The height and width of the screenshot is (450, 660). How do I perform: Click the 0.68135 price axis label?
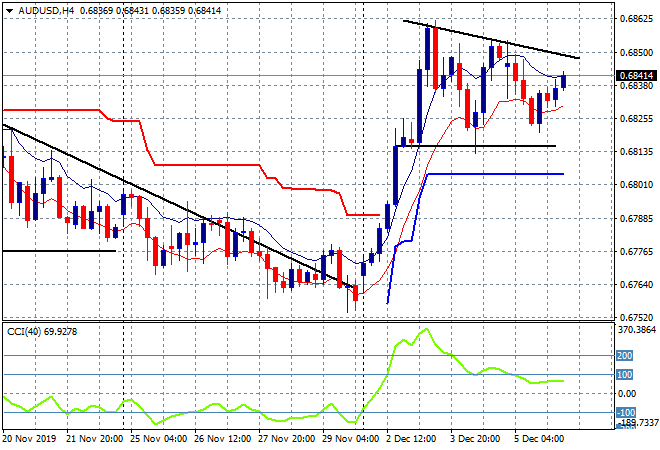(x=636, y=152)
